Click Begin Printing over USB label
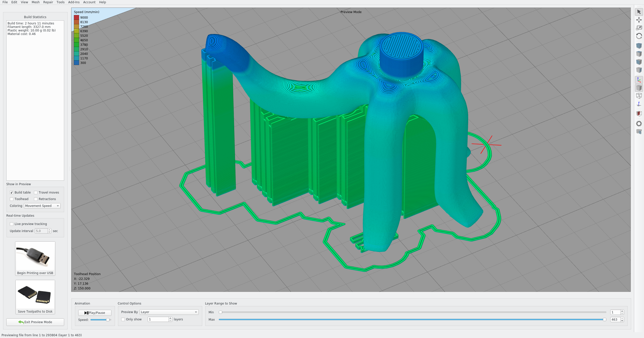 [x=35, y=273]
